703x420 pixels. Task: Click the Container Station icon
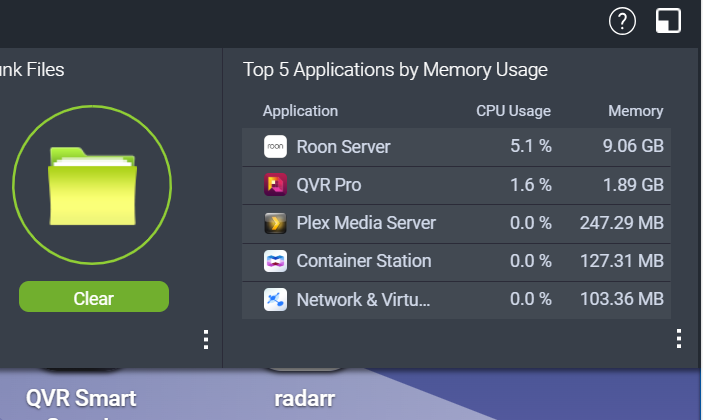pos(275,261)
